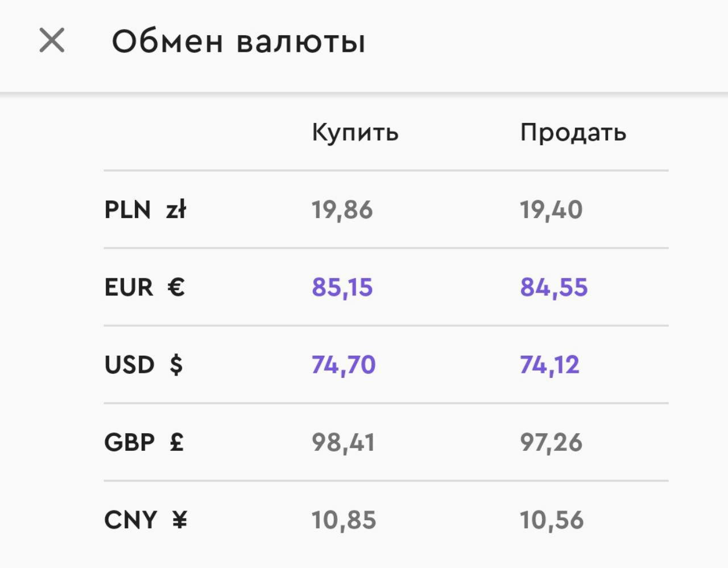The height and width of the screenshot is (568, 728).
Task: Tap USD buy rate 74,70
Action: point(344,365)
